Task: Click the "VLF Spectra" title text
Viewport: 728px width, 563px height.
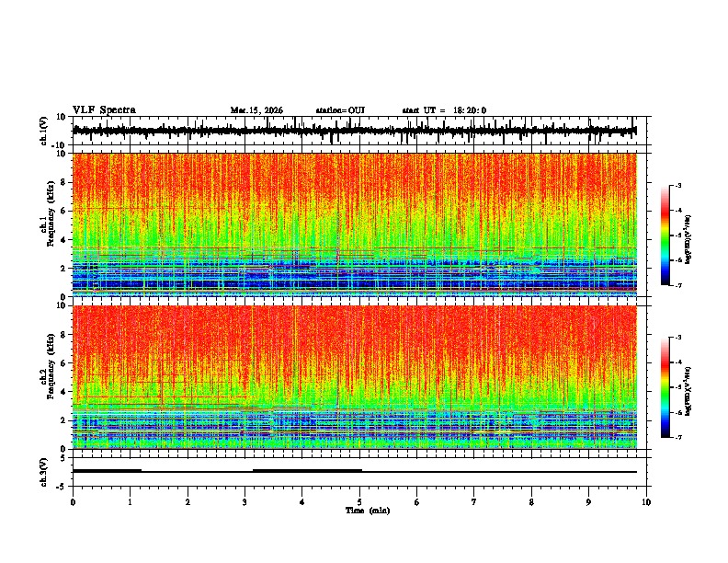Action: [104, 110]
